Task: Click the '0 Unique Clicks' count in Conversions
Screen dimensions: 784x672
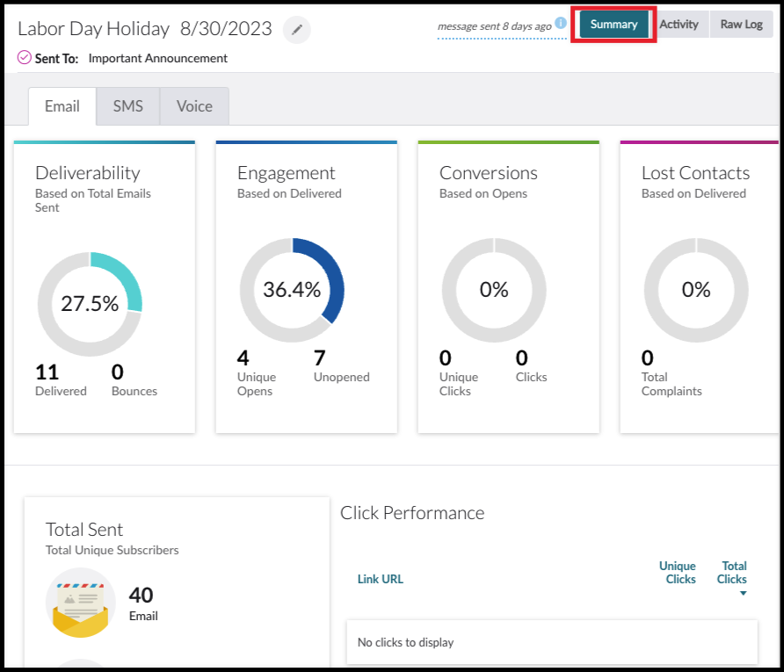Action: click(x=459, y=372)
